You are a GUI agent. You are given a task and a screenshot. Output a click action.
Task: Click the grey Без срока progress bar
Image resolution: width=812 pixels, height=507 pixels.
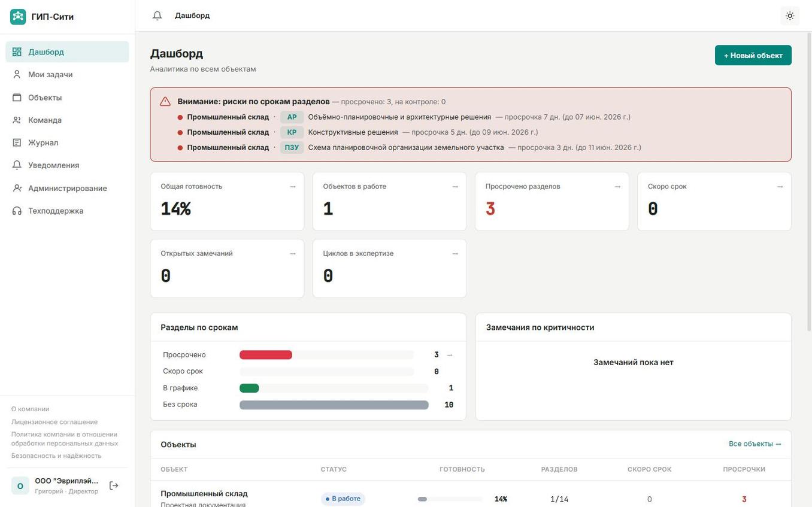334,405
